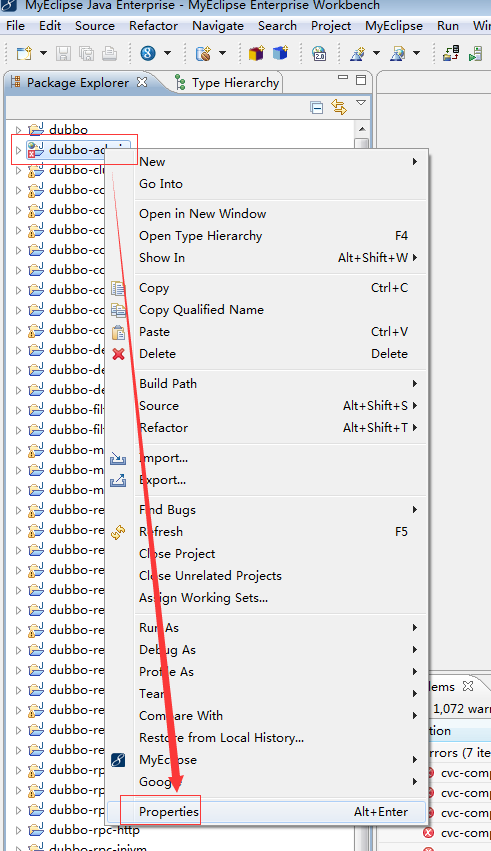Maximize the Package Explorer view
The image size is (491, 851).
[361, 80]
